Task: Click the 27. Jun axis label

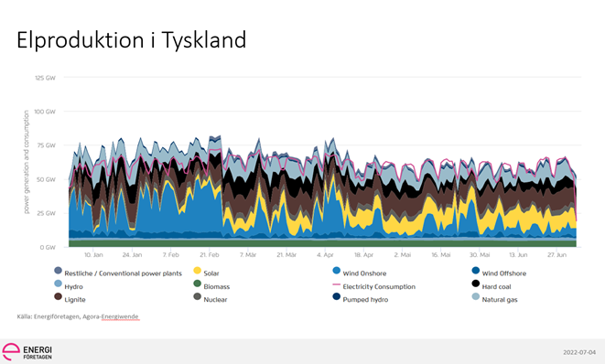Action: point(556,255)
